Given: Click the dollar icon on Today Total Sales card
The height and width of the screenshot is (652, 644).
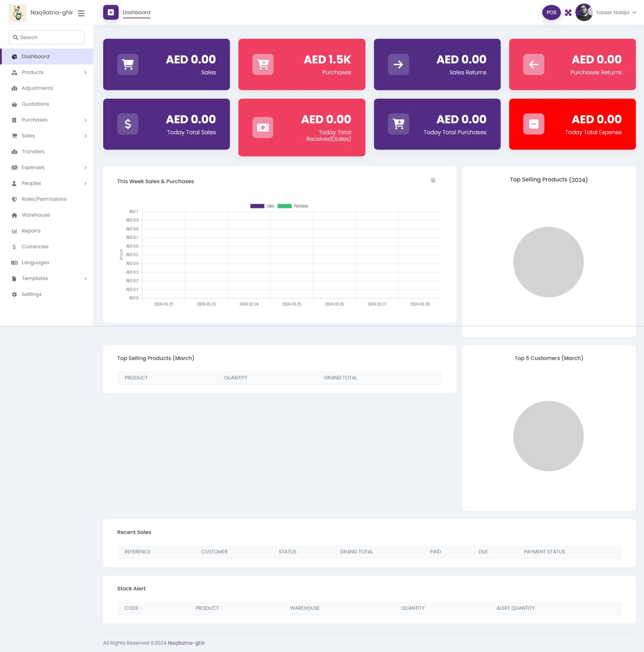Looking at the screenshot, I should click(128, 124).
